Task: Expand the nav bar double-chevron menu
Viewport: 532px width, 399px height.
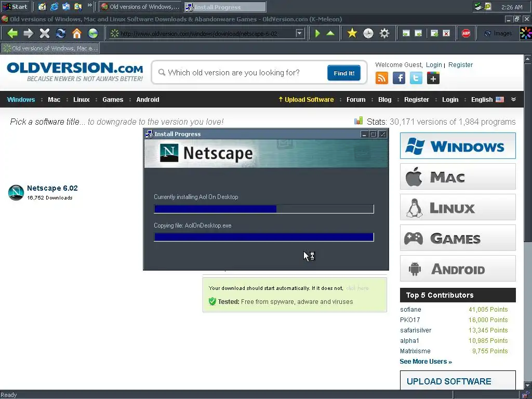Action: pyautogui.click(x=513, y=99)
